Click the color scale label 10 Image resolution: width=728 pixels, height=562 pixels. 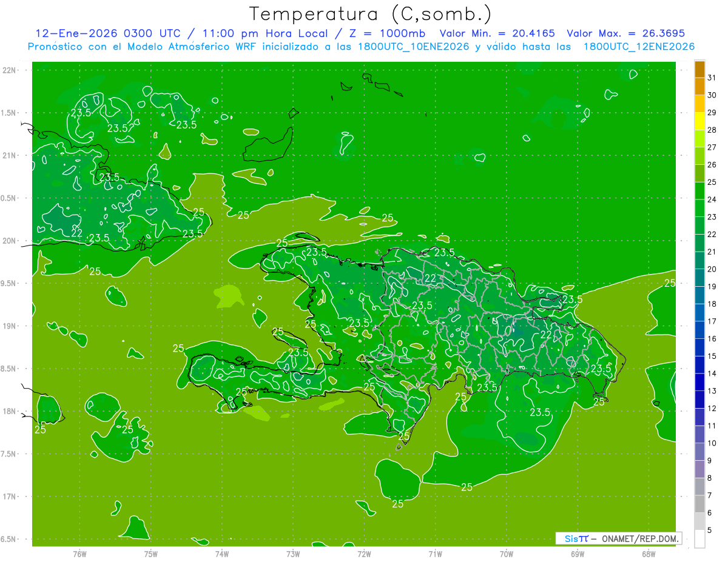[712, 443]
